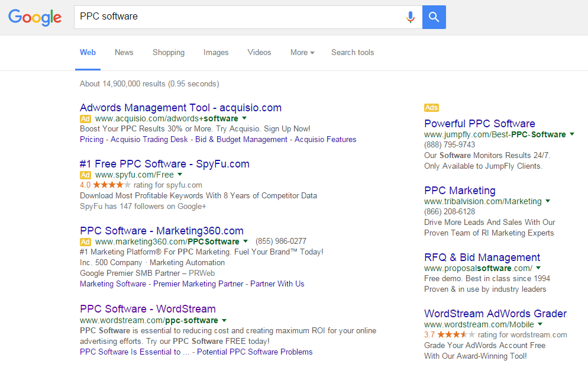Switch to the News tab

tap(124, 53)
